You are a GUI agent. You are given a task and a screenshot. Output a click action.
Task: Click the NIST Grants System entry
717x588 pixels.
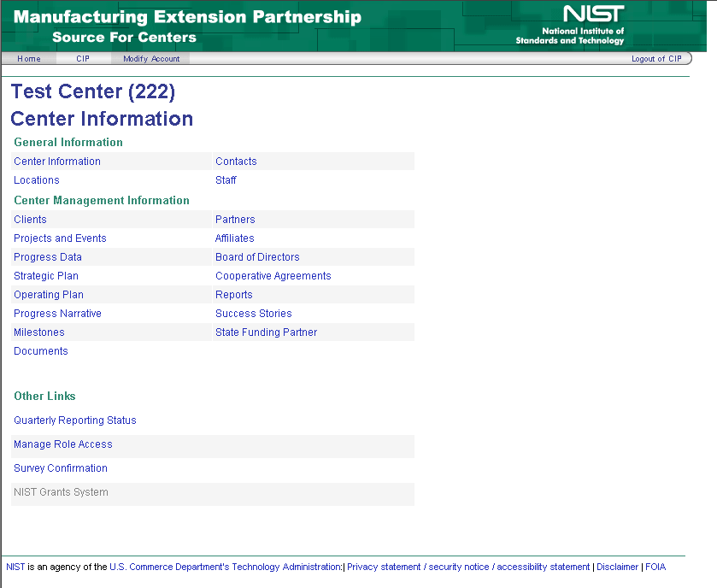click(61, 492)
